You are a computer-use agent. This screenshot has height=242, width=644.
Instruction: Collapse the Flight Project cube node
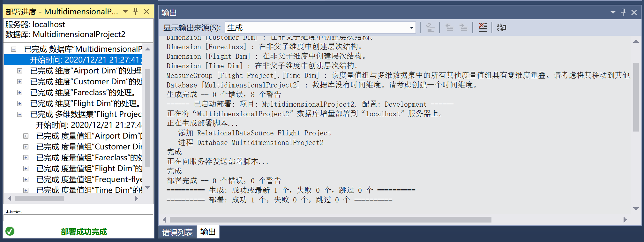[x=20, y=114]
